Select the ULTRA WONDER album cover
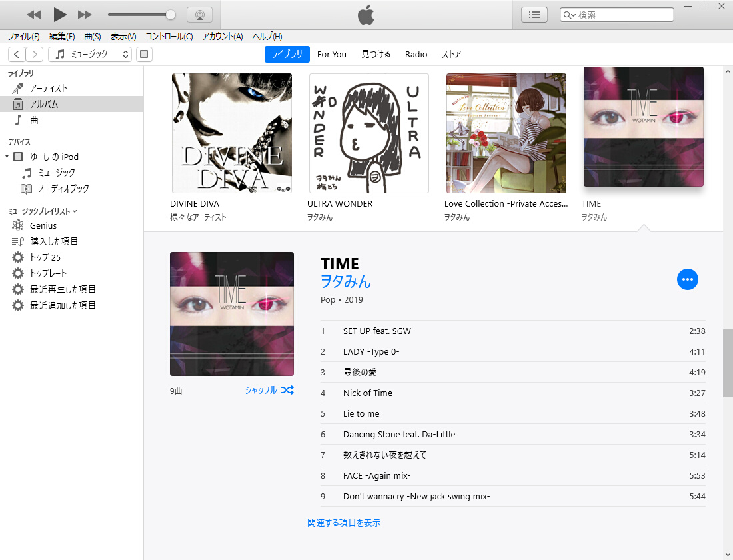Viewport: 733px width, 560px height. click(369, 133)
